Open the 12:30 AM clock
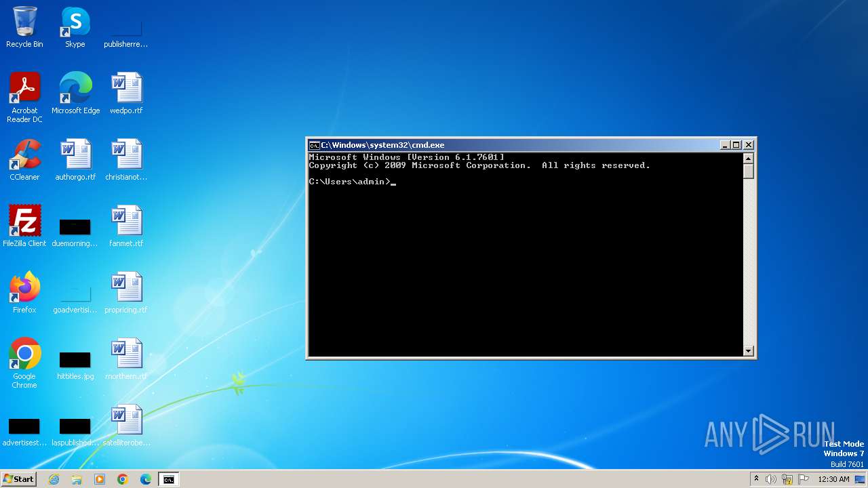 833,479
